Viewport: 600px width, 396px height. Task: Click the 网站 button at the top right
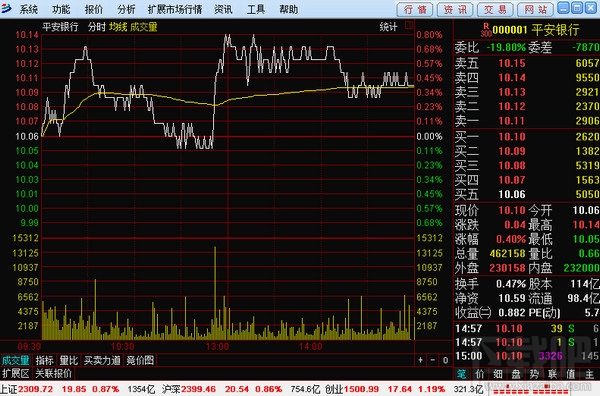point(535,9)
